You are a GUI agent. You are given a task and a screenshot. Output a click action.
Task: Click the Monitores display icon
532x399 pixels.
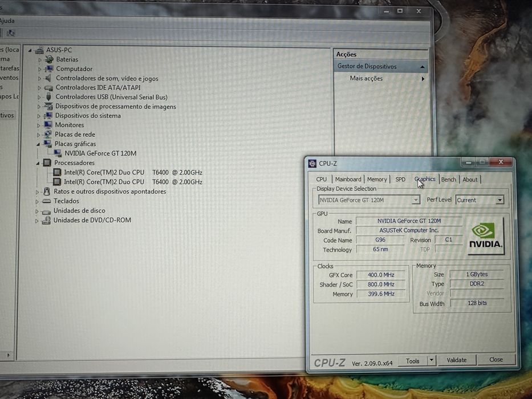click(48, 125)
